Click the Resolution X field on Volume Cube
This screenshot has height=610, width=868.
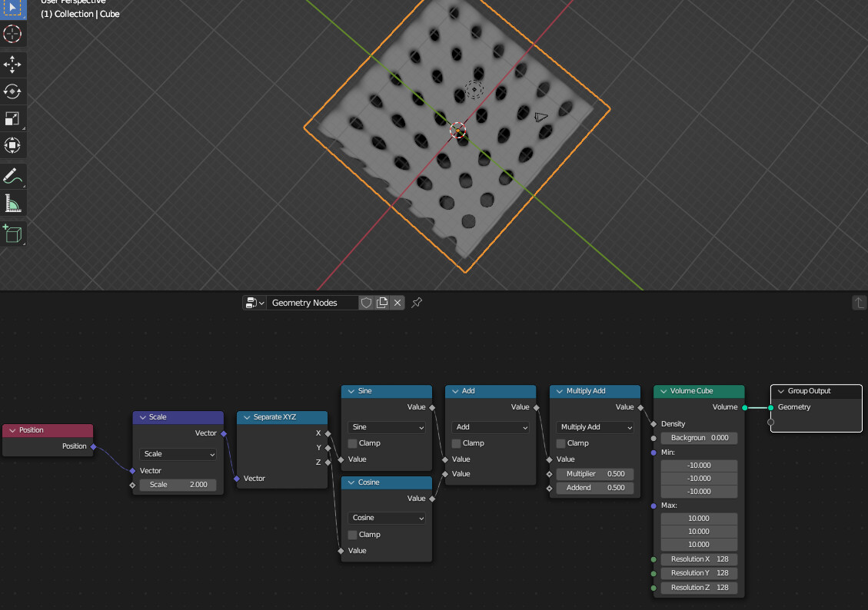pyautogui.click(x=698, y=559)
